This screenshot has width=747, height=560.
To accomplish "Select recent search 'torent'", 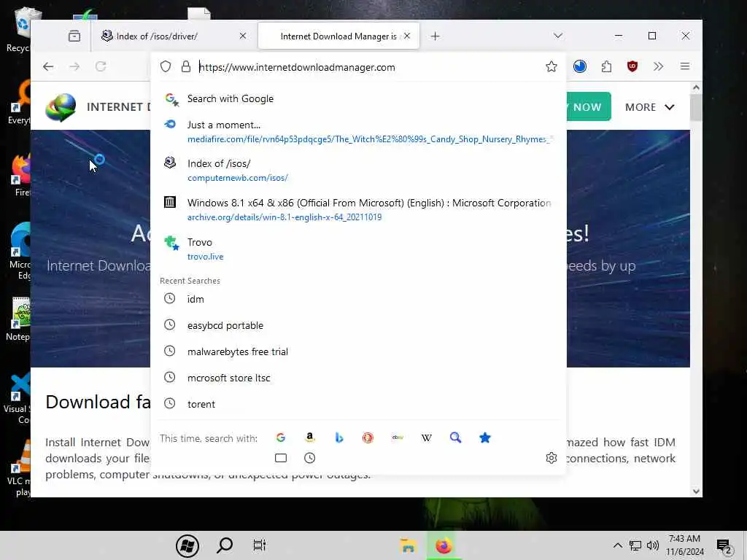I will 358,404.
